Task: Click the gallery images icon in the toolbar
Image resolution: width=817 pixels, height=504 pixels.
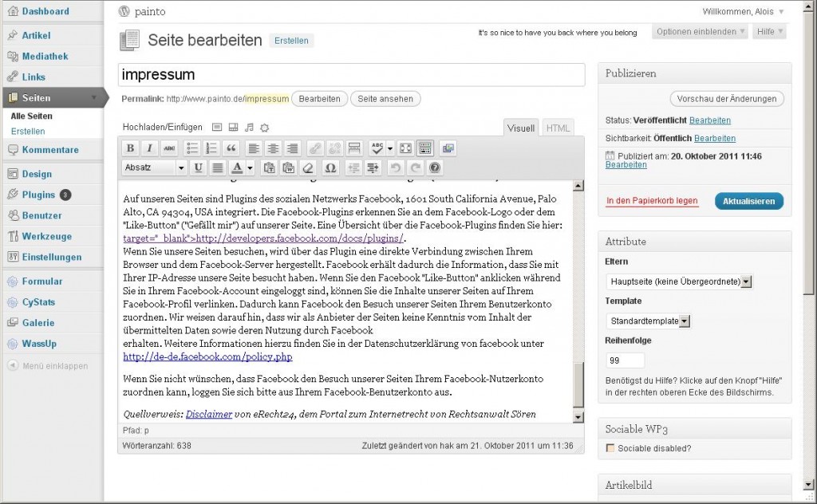Action: pos(448,148)
